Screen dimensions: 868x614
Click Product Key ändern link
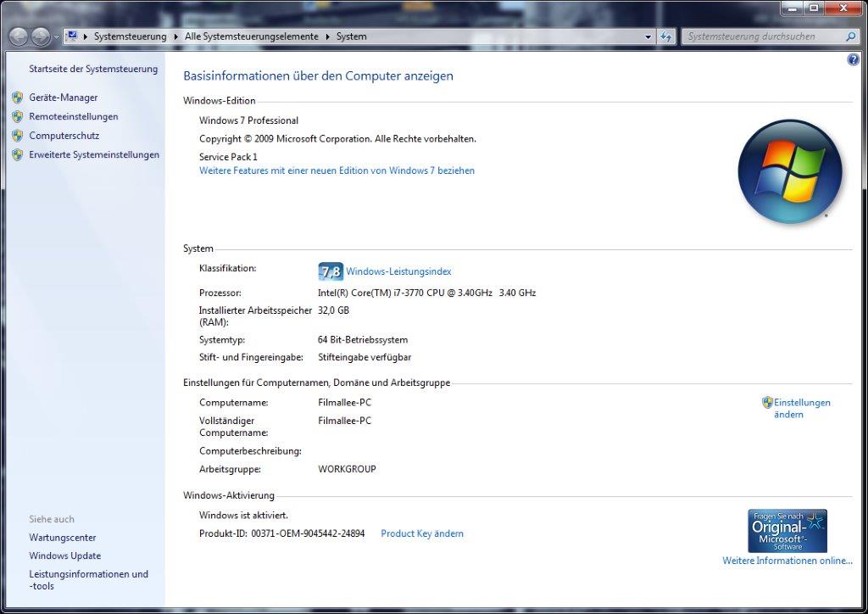point(422,533)
